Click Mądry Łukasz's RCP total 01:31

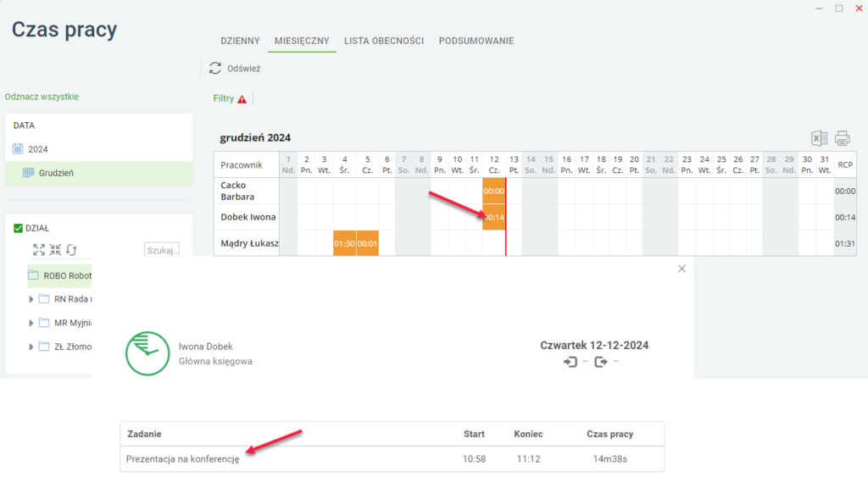pyautogui.click(x=845, y=243)
